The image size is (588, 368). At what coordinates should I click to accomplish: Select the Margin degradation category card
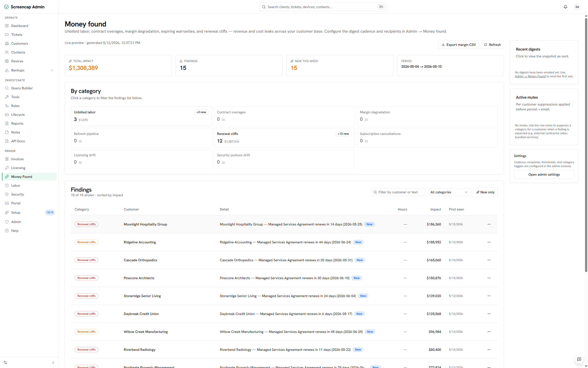coord(427,116)
